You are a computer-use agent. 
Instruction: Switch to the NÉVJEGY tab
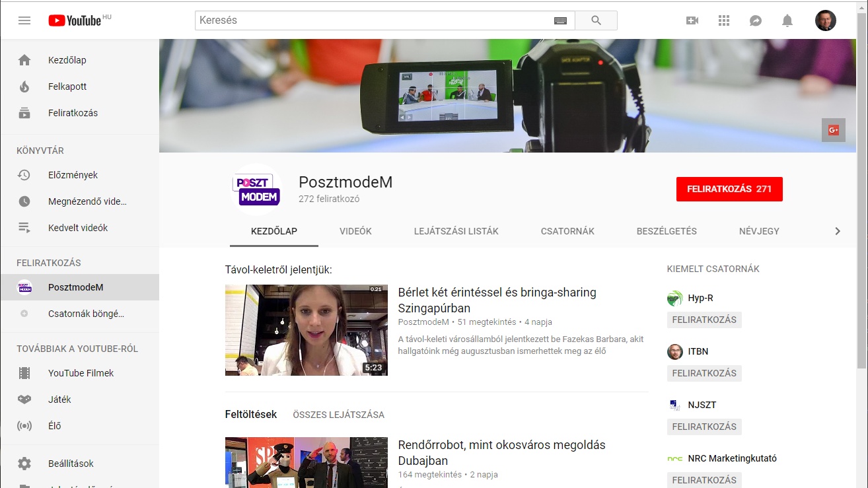tap(759, 231)
